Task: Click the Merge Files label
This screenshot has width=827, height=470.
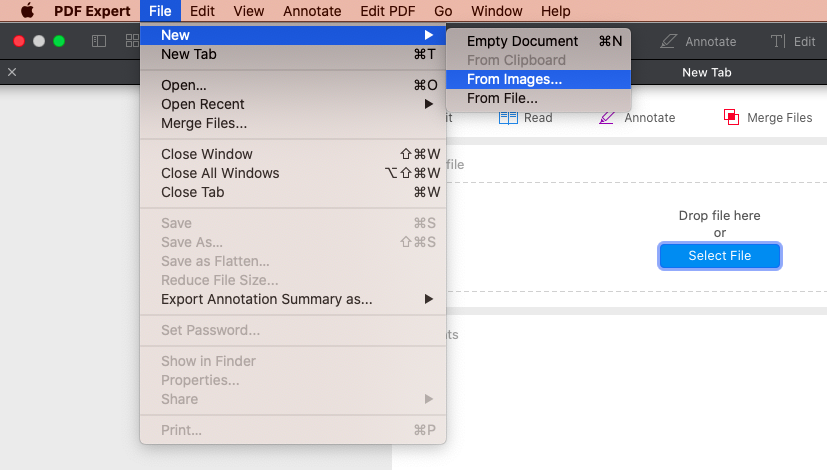Action: [780, 118]
